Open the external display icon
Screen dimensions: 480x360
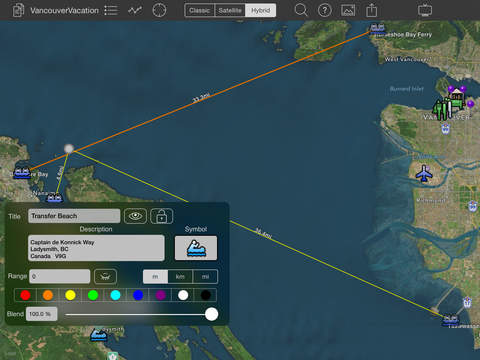point(425,10)
